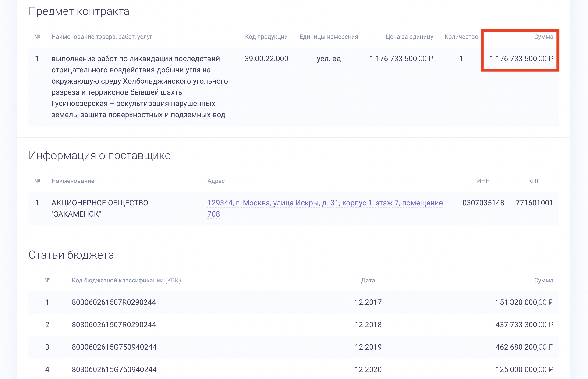The image size is (588, 379).
Task: Select the amount 437 733 300,00 ₽
Action: pos(524,325)
